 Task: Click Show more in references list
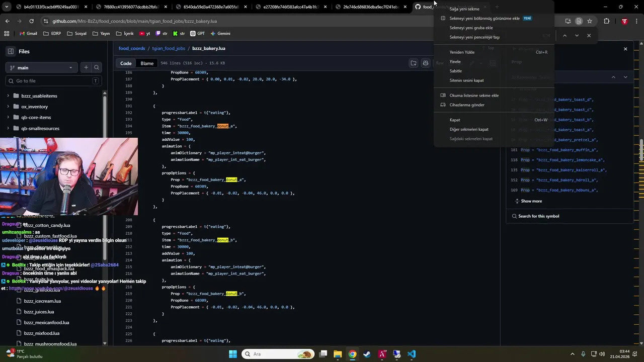point(531,201)
